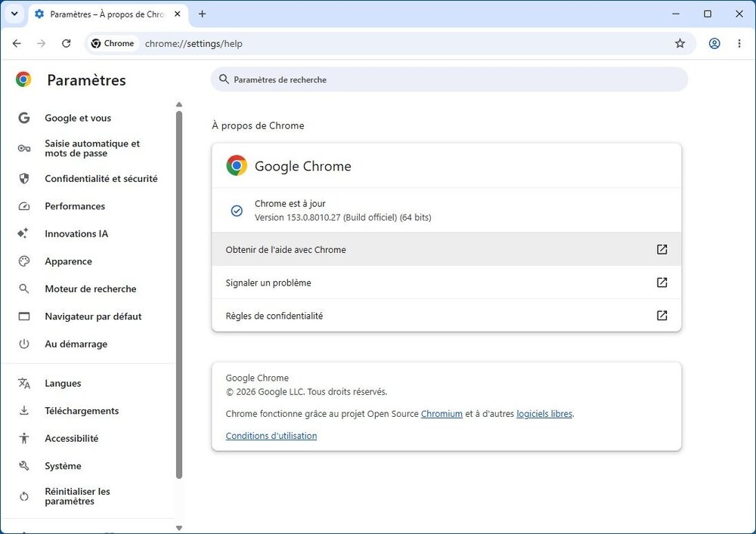Image resolution: width=756 pixels, height=534 pixels.
Task: Click Obtenir de l'aide avec Chrome row
Action: pos(447,249)
